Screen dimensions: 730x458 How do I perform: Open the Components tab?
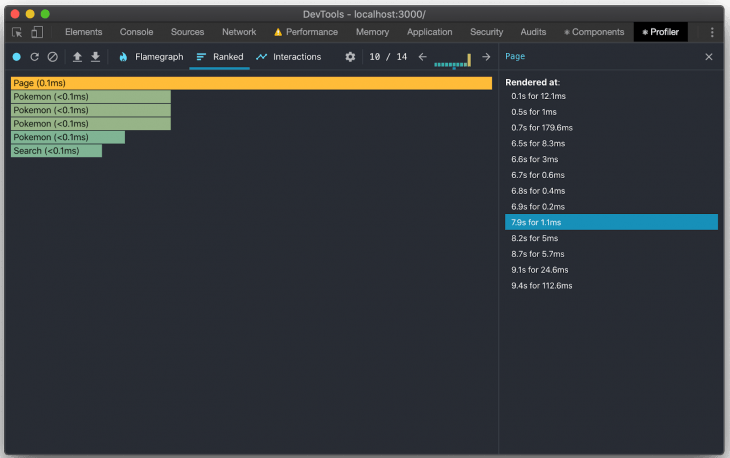(594, 32)
